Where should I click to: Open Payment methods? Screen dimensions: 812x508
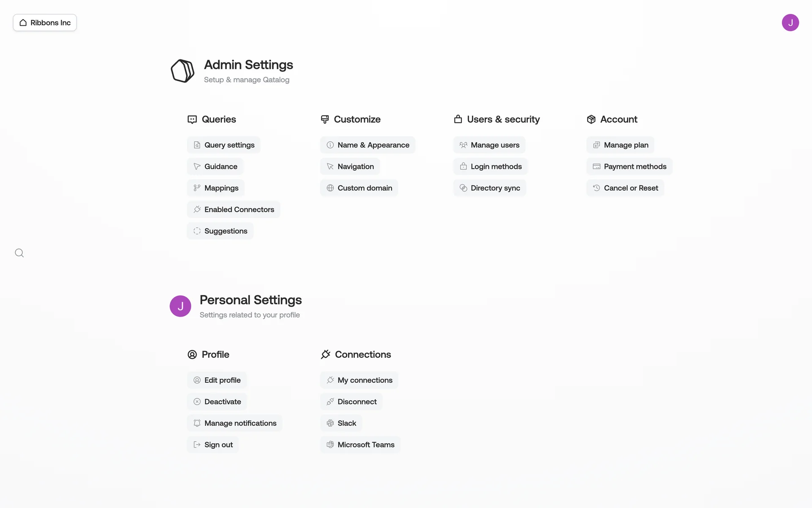tap(629, 167)
